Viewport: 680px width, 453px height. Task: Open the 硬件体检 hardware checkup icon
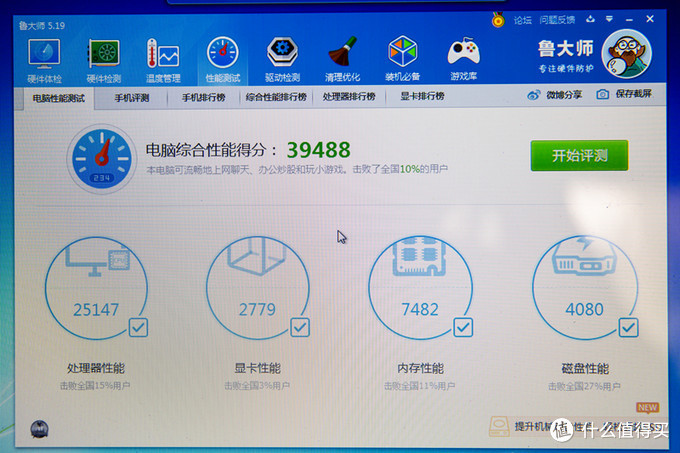pyautogui.click(x=44, y=54)
